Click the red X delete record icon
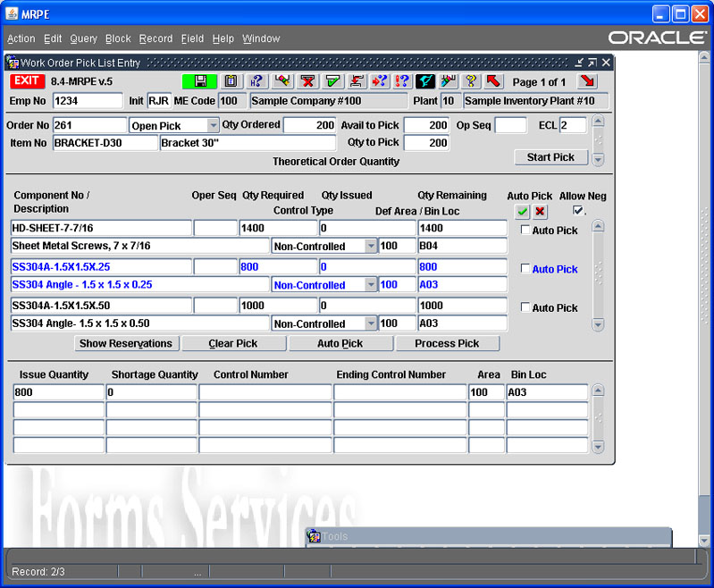This screenshot has height=588, width=714. [x=308, y=81]
